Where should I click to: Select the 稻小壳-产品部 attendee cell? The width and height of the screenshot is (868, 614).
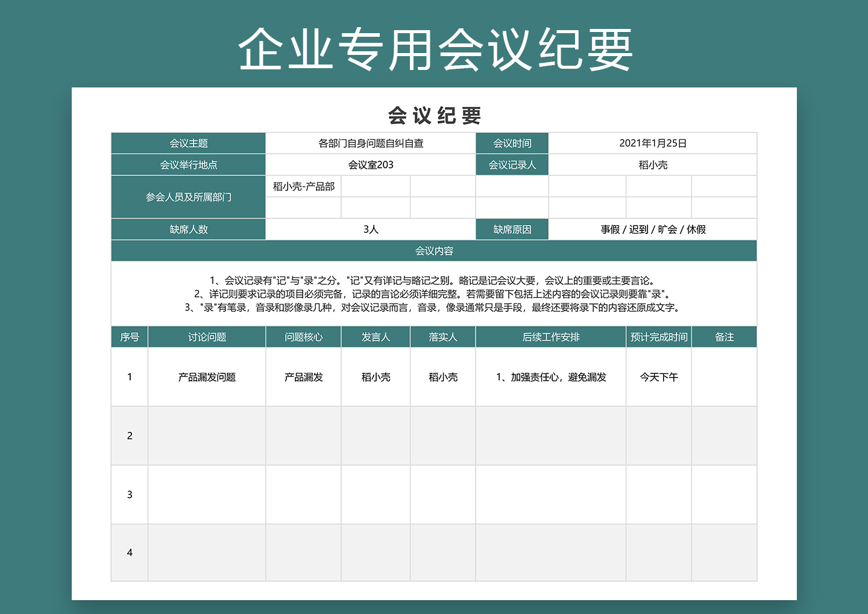pos(304,186)
